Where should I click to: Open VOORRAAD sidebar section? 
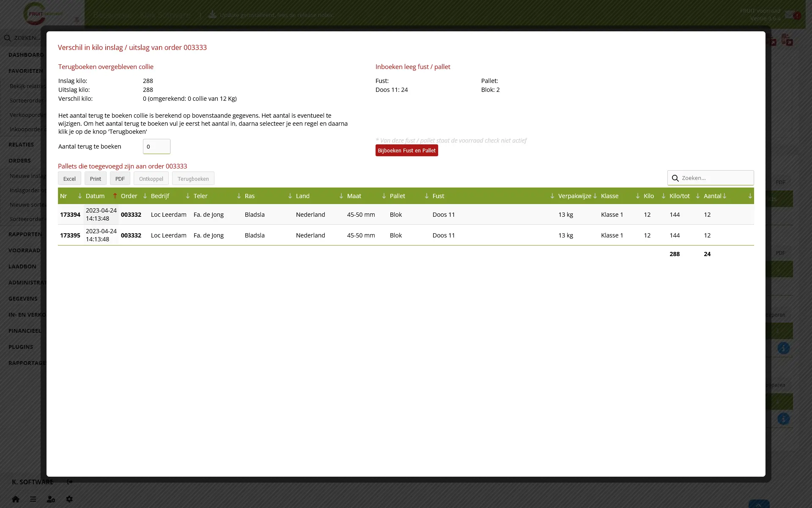coord(25,250)
